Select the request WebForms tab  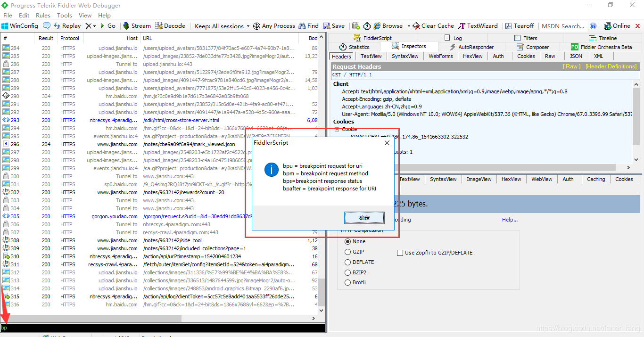coord(441,56)
